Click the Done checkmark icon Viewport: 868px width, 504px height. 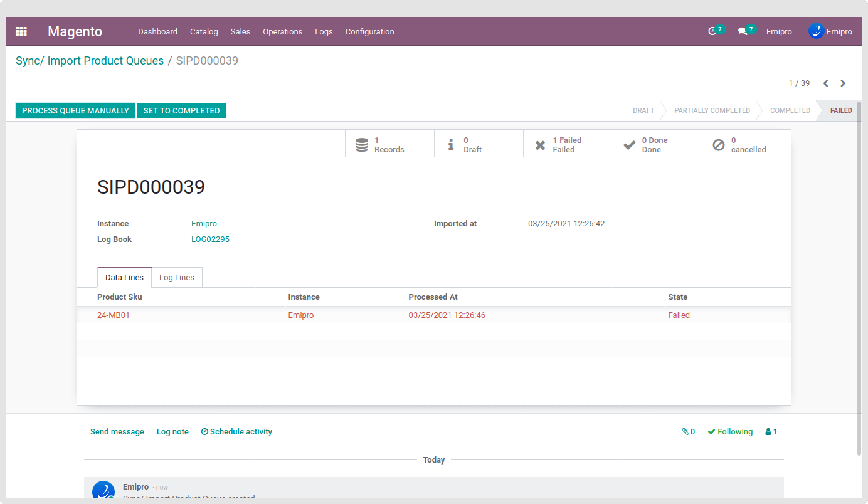pos(629,145)
